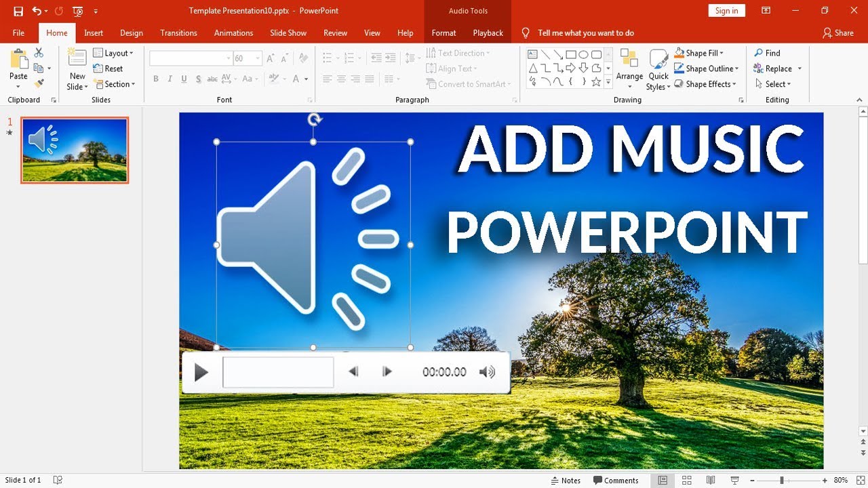868x488 pixels.
Task: Click volume icon on audio control bar
Action: [487, 371]
